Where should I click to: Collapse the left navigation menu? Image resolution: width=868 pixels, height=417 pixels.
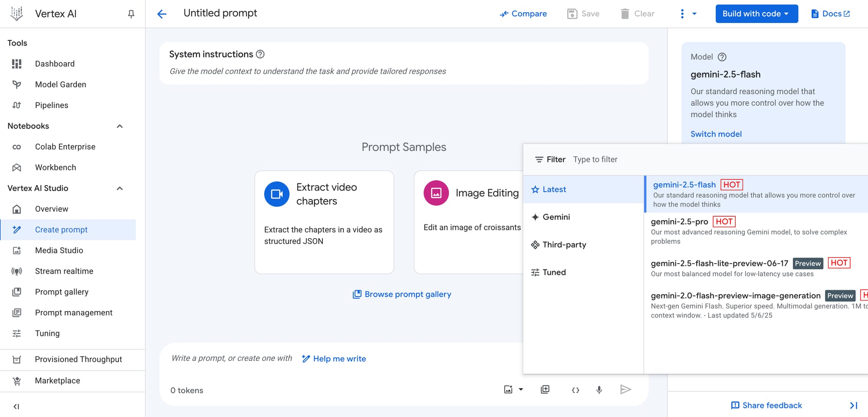point(16,407)
